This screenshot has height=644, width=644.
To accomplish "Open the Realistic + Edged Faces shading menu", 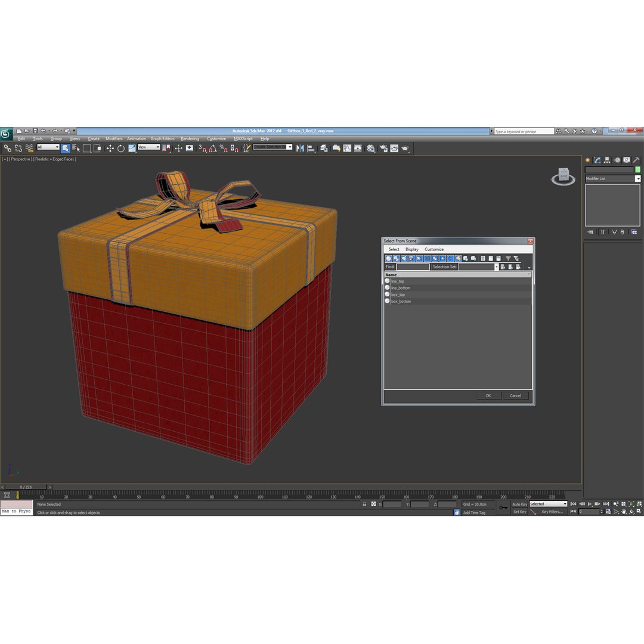I will pyautogui.click(x=55, y=159).
